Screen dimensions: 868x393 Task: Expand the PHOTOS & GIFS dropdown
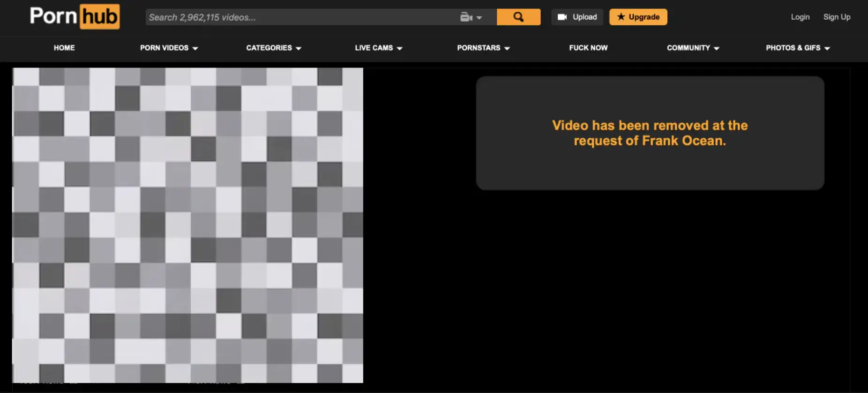point(798,48)
